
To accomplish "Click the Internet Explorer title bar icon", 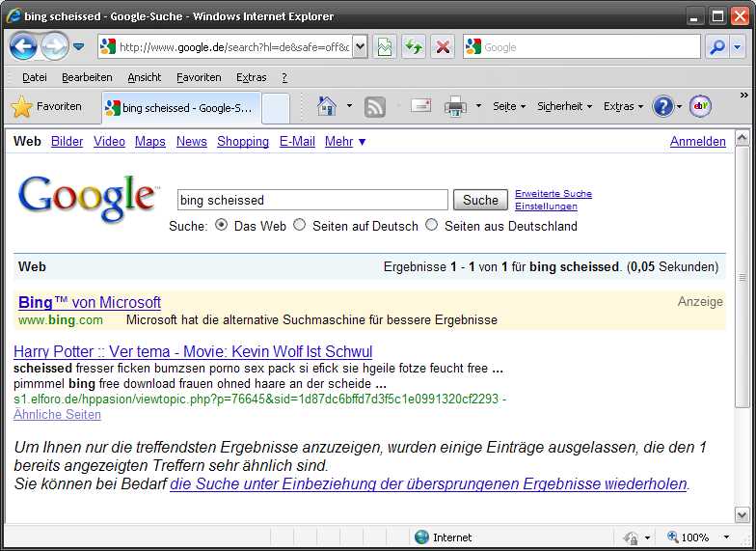I will (13, 15).
